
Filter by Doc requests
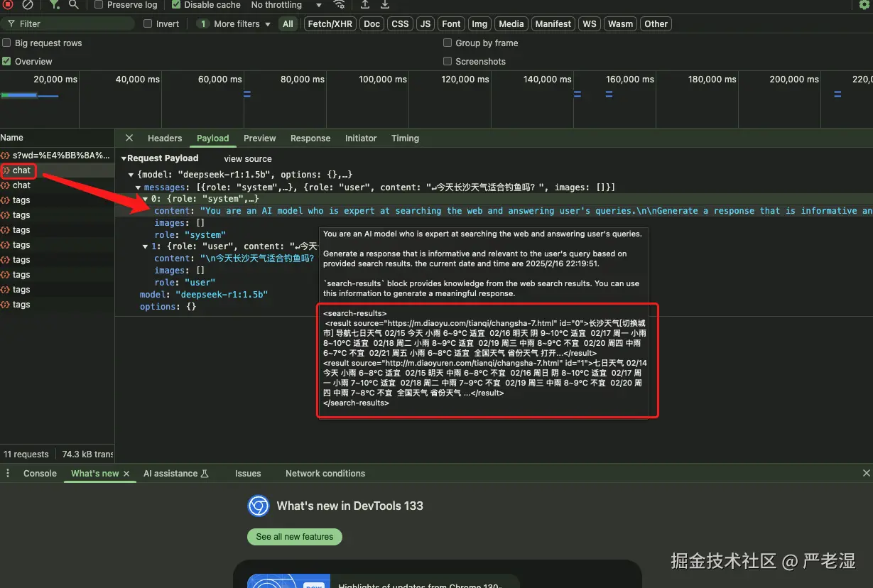[x=372, y=23]
